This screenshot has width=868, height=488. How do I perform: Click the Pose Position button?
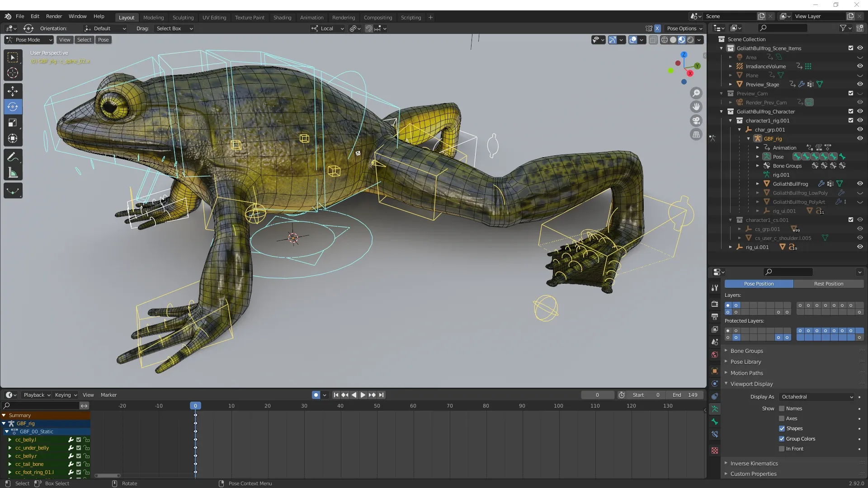[x=758, y=284]
